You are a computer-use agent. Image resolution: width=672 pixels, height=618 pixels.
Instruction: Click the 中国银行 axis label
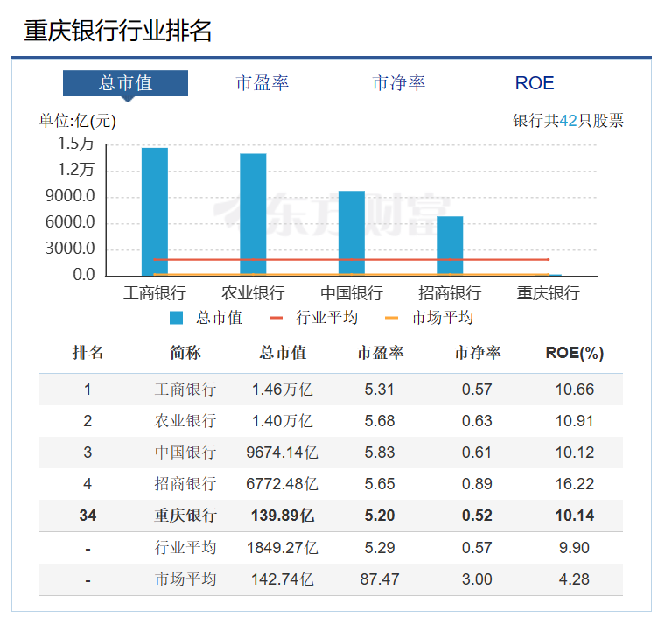click(352, 293)
